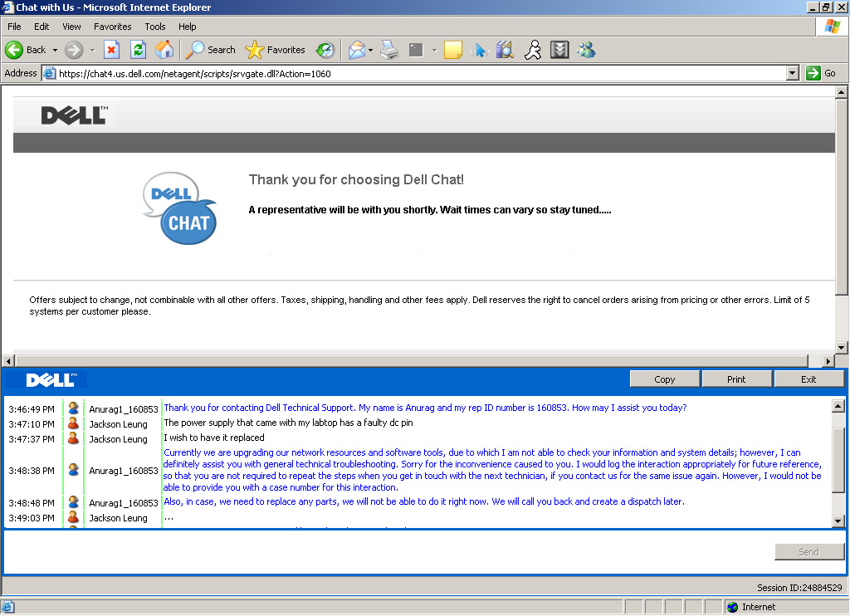Viewport: 850px width, 616px height.
Task: Open the Tools menu
Action: [154, 27]
